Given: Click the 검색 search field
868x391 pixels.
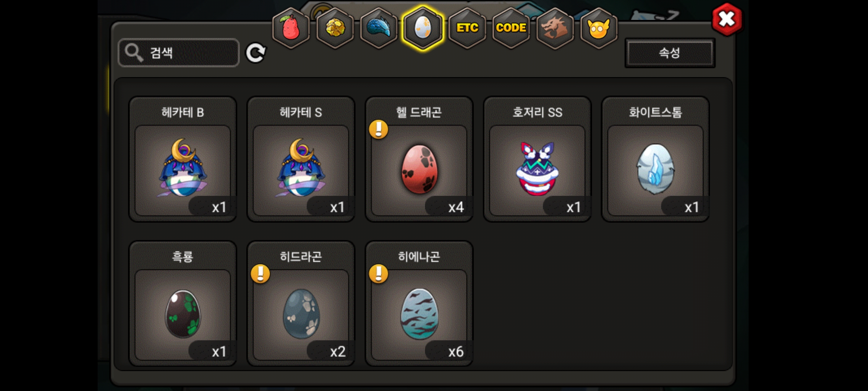Looking at the screenshot, I should pos(179,53).
